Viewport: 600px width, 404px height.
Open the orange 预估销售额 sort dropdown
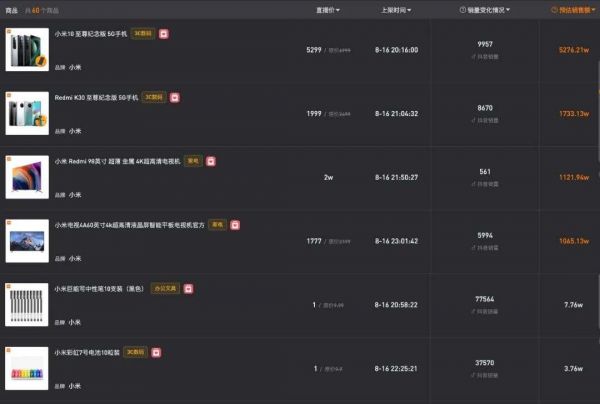pyautogui.click(x=593, y=10)
